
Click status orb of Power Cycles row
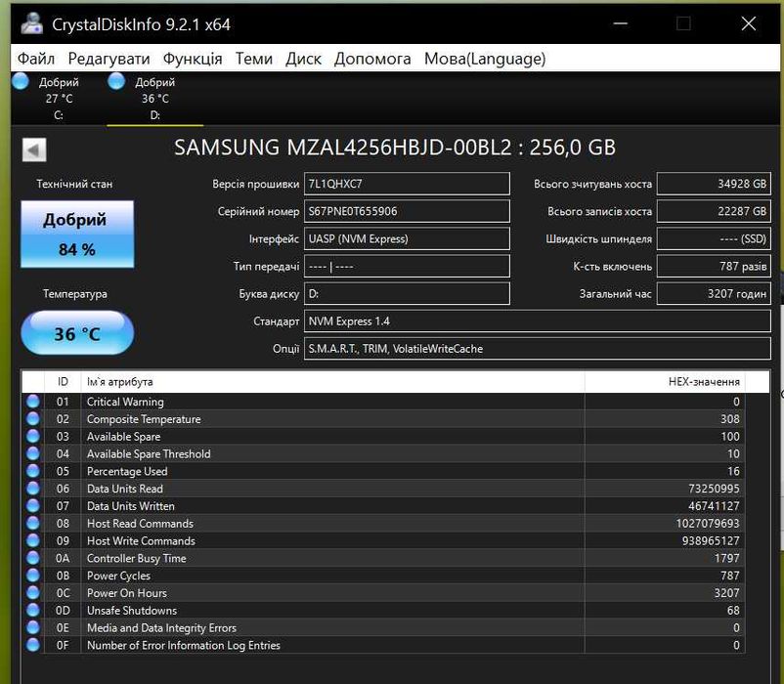click(x=33, y=576)
